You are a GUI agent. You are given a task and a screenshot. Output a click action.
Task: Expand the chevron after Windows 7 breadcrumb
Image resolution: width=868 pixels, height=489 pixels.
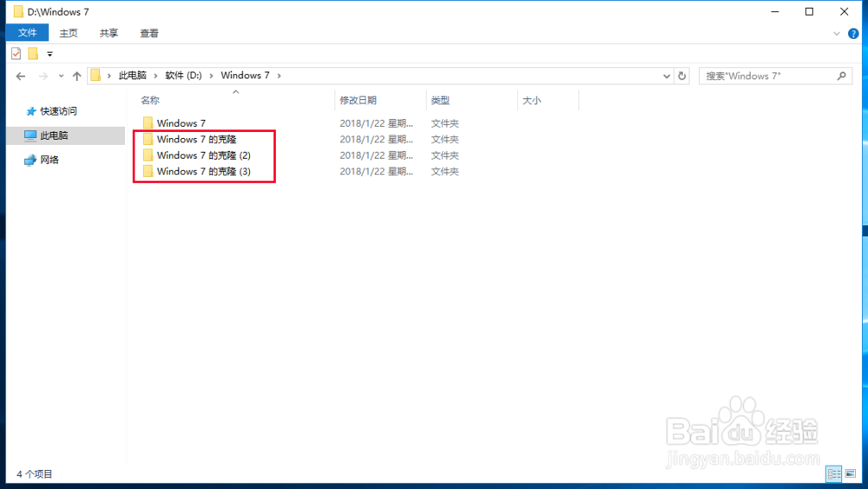point(279,76)
